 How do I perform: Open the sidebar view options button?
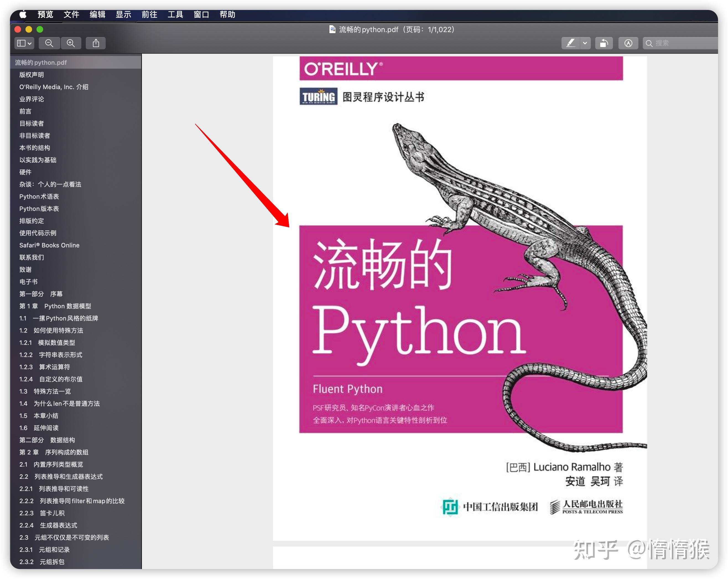click(24, 43)
